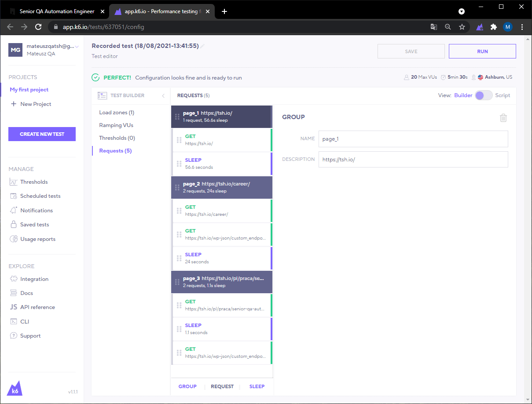Viewport: 532px width, 404px height.
Task: Click the CREATE NEW TEST button
Action: (42, 134)
